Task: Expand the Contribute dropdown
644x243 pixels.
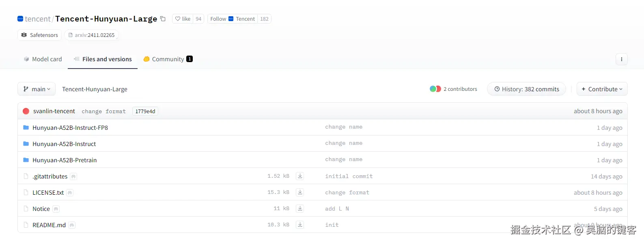Action: [602, 89]
